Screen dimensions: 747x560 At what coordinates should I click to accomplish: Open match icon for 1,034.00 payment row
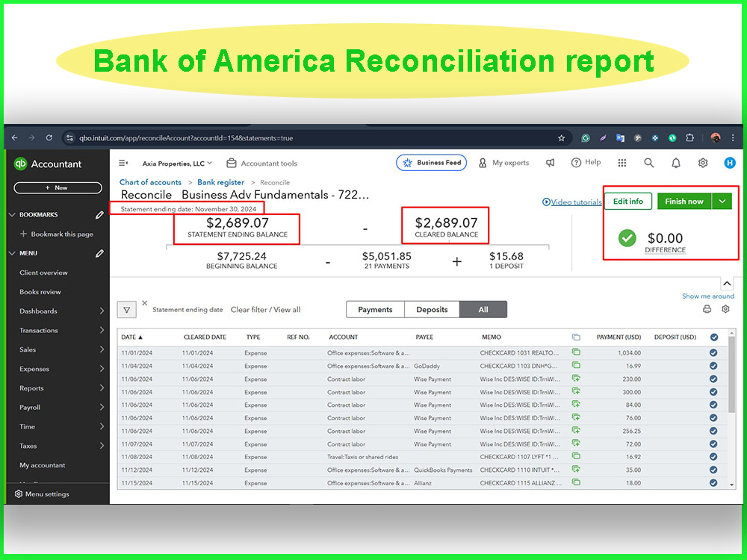point(576,352)
